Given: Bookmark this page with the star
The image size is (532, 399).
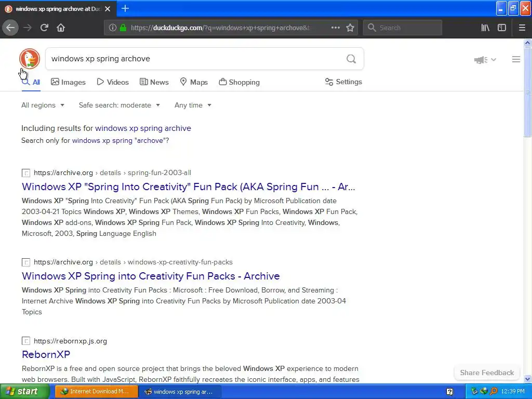Looking at the screenshot, I should click(350, 28).
